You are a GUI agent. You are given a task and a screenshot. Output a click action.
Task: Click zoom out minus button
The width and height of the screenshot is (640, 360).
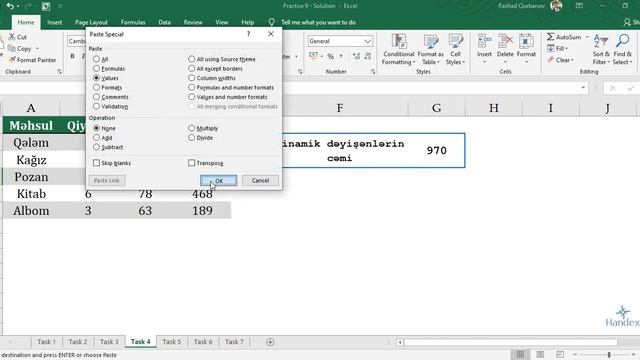click(x=575, y=355)
